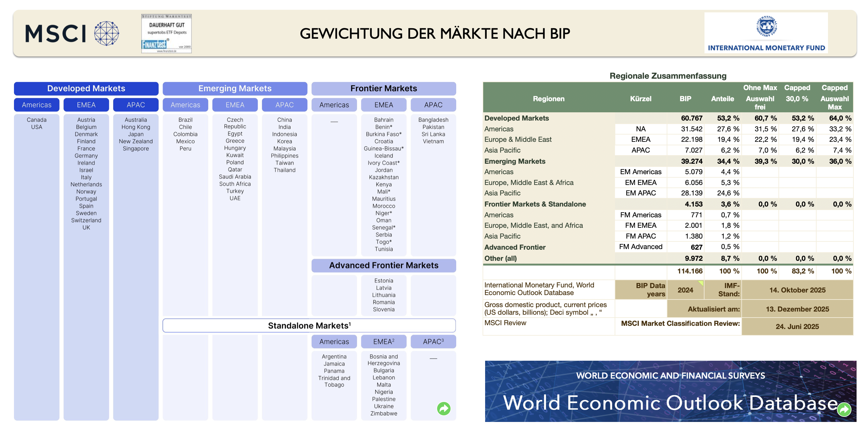Click green arrow on World Economic Outlook banner
The width and height of the screenshot is (868, 434).
click(x=844, y=410)
